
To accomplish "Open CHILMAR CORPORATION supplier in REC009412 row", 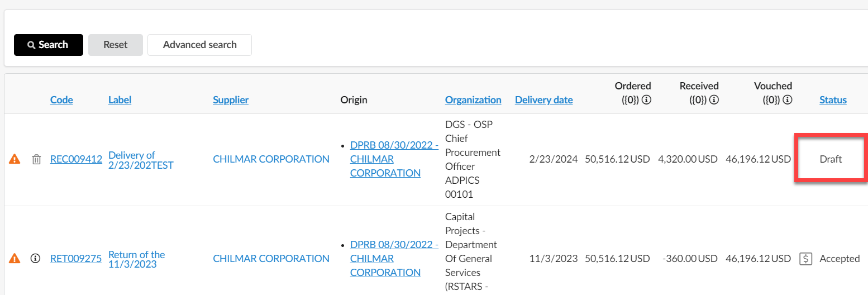I will 271,159.
